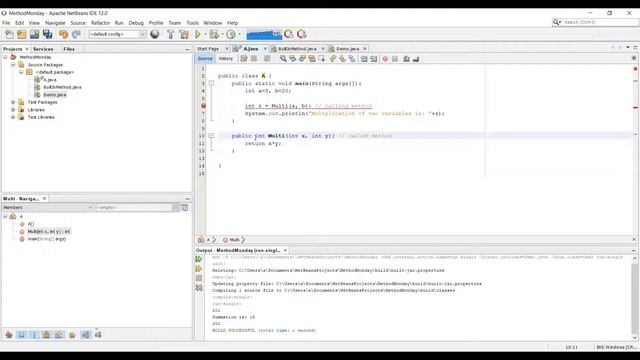Switch to the Demo.java editor tab
The image size is (640, 360).
347,49
